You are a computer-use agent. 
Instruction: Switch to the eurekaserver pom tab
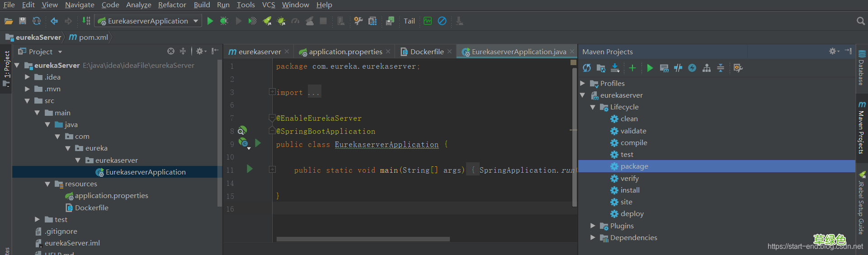259,52
